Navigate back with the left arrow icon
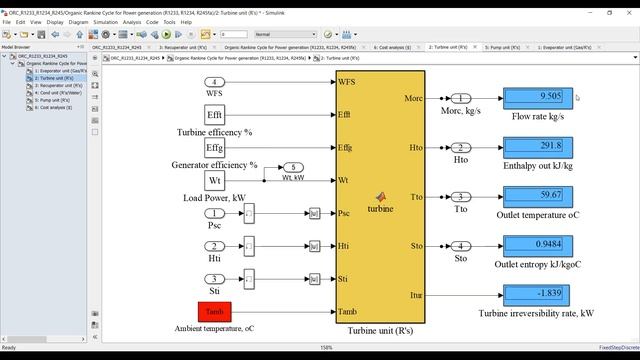This screenshot has height=360, width=640. click(x=55, y=35)
